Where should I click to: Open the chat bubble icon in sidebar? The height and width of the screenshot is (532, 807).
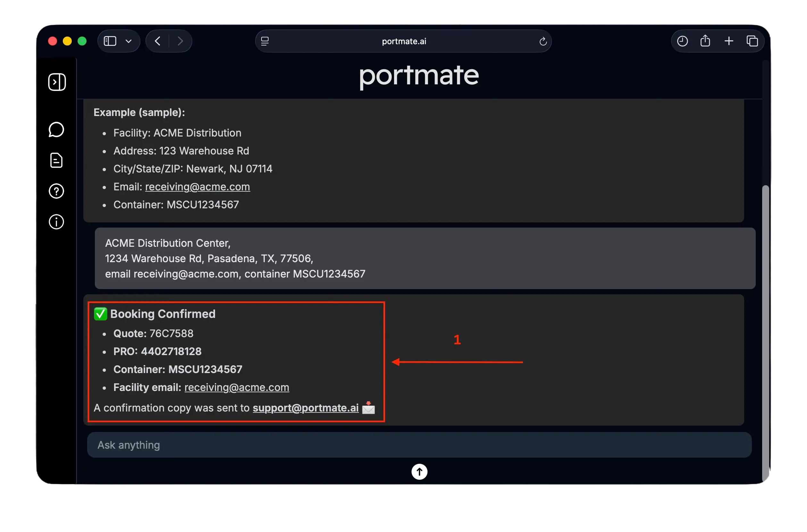pyautogui.click(x=56, y=129)
